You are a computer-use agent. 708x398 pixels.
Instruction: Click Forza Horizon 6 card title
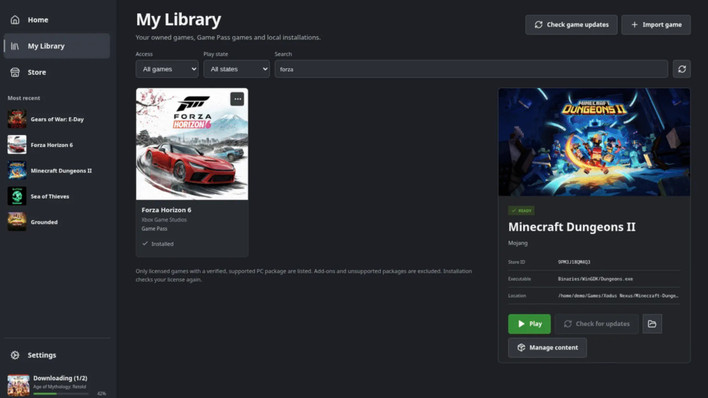point(166,210)
